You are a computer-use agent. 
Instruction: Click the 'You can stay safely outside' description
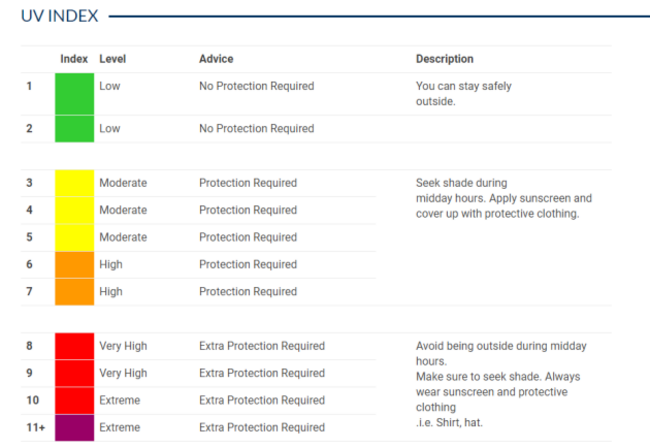(463, 94)
